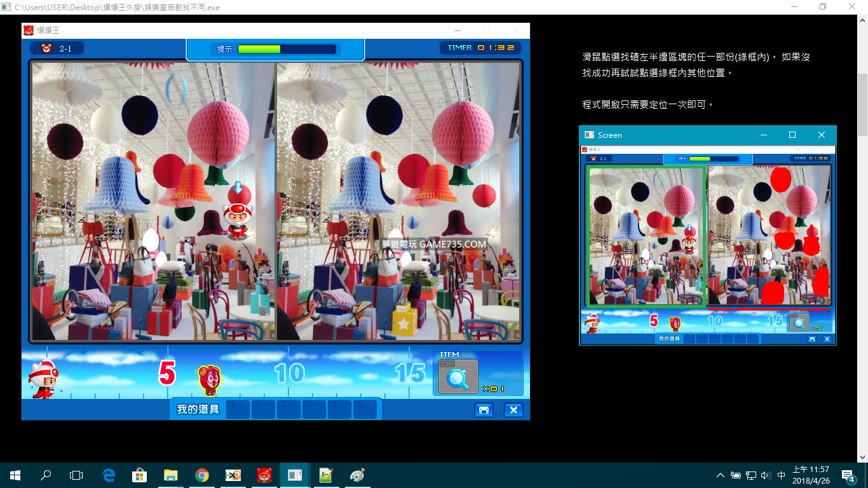
Task: Open the Paint palette app on taskbar
Action: click(357, 475)
